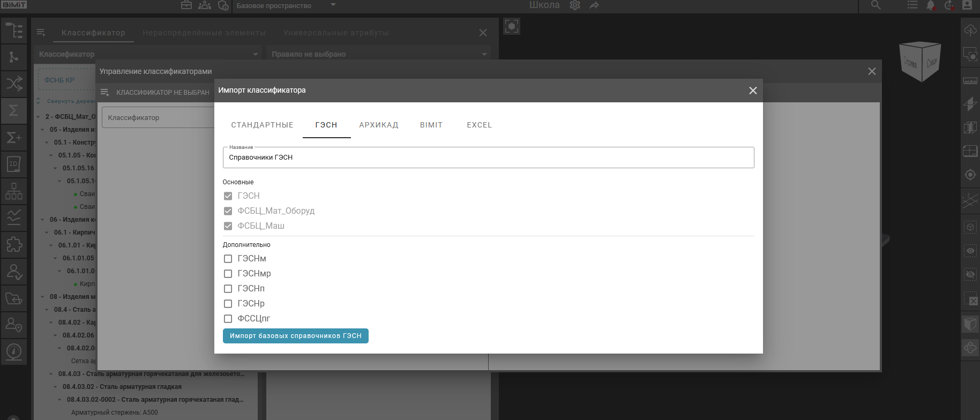Open the hierarchy structure sidebar icon
Image resolution: width=980 pixels, height=420 pixels.
[x=14, y=191]
